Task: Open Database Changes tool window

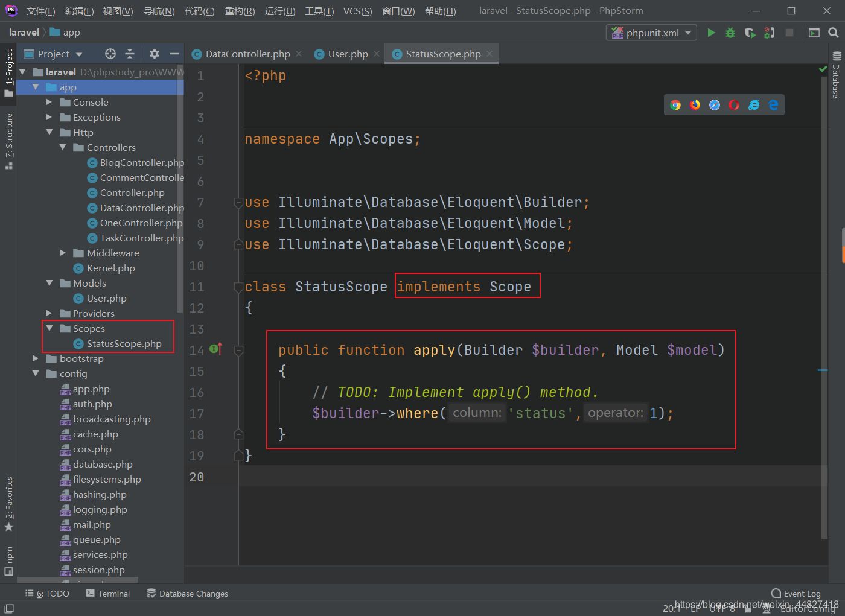Action: (x=188, y=594)
